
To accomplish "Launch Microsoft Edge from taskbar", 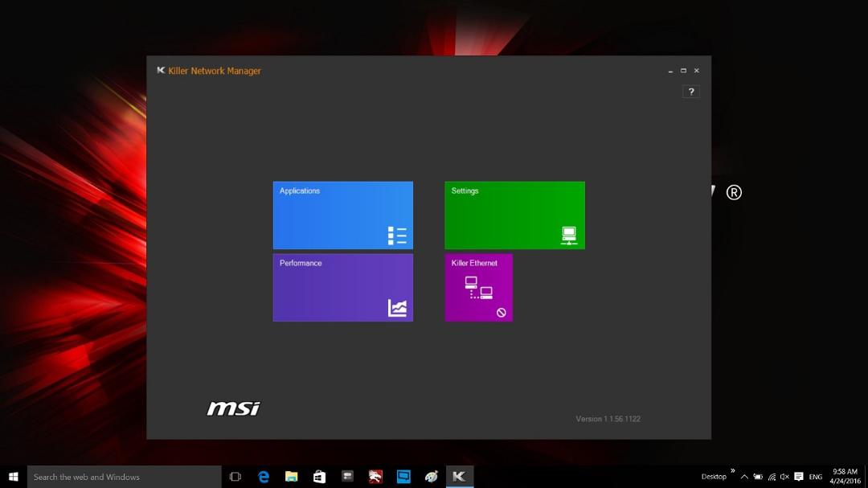I will coord(264,477).
